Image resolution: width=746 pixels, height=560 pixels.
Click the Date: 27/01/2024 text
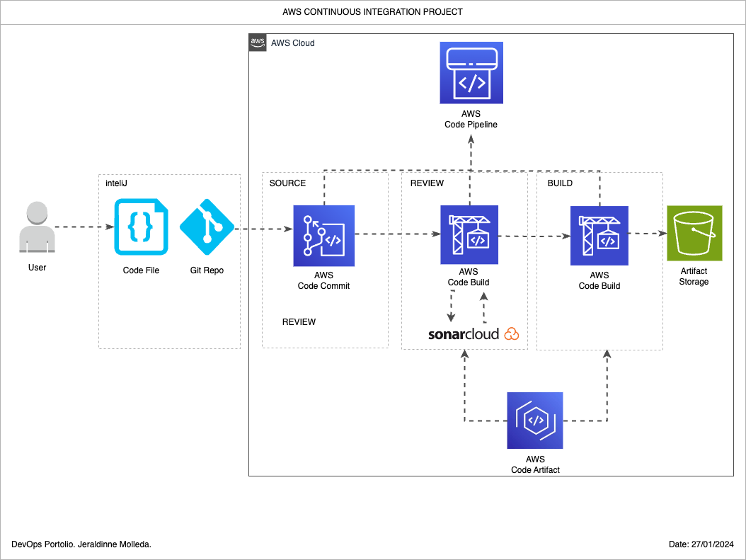pos(701,544)
